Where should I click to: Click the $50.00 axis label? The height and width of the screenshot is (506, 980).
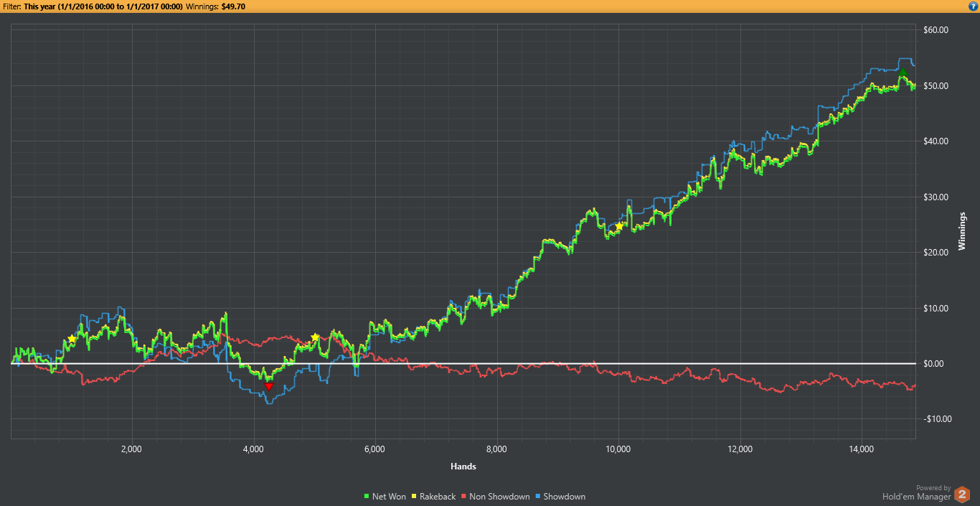[x=936, y=86]
